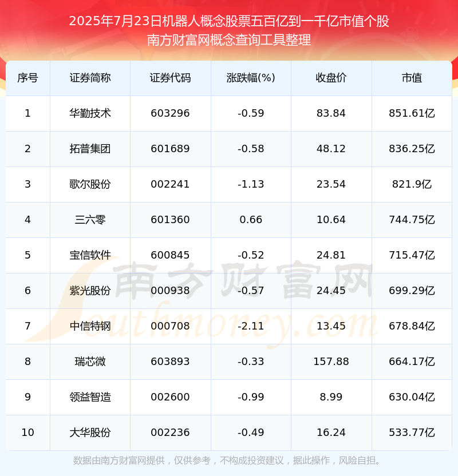
Task: Select stock code 000708
Action: 170,326
